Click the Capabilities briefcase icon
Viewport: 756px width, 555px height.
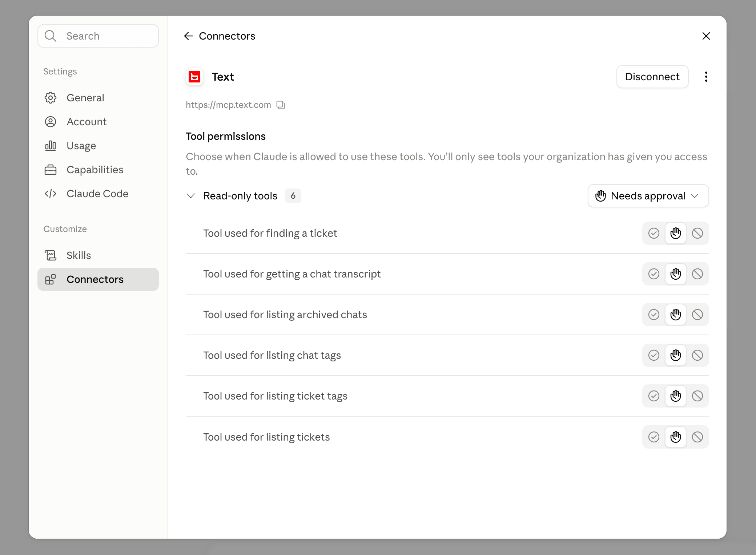pyautogui.click(x=51, y=170)
